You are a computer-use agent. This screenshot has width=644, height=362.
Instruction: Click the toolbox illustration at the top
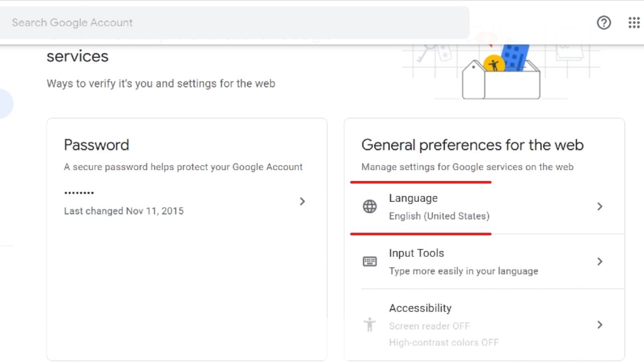pyautogui.click(x=501, y=75)
